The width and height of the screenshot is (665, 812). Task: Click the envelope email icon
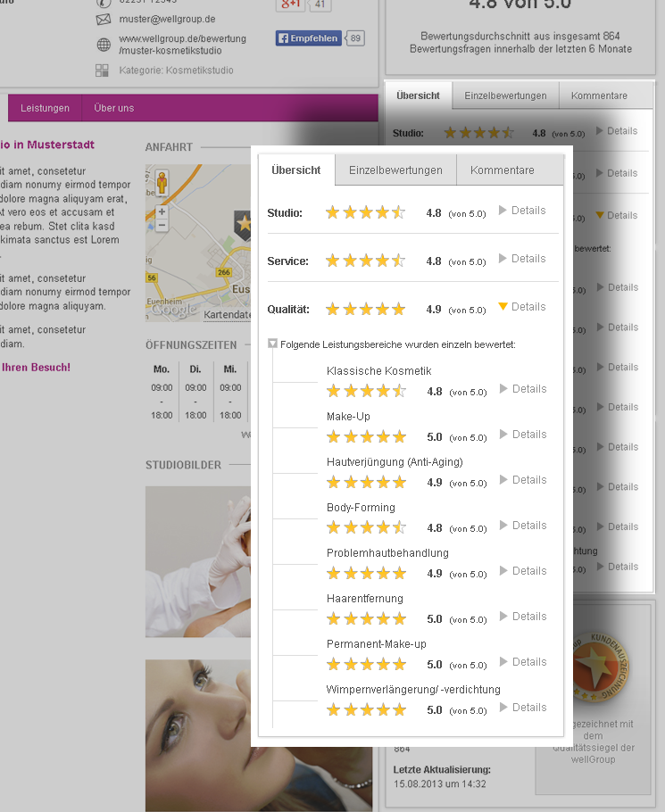coord(103,20)
